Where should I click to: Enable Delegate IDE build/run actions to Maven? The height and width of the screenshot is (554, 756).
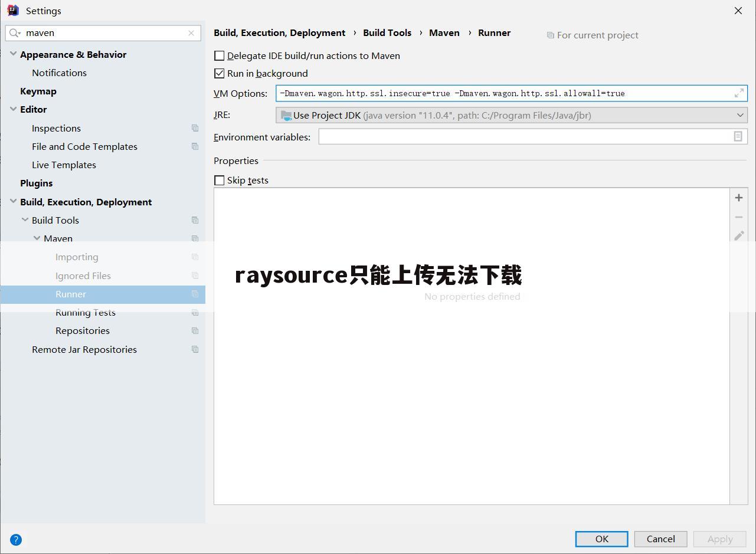220,55
